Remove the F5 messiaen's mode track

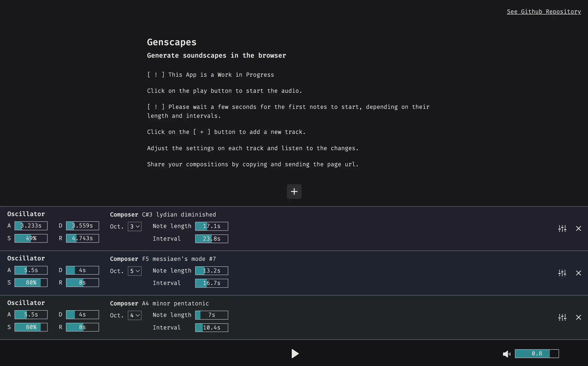point(579,273)
